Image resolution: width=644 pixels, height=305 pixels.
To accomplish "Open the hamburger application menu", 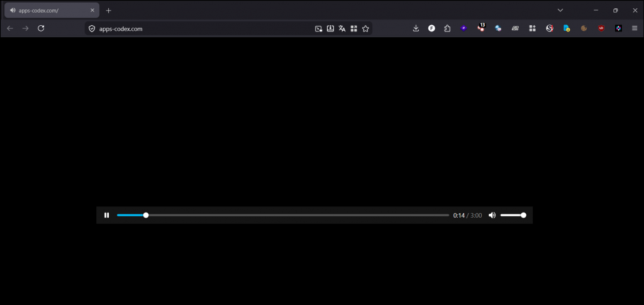I will click(634, 28).
